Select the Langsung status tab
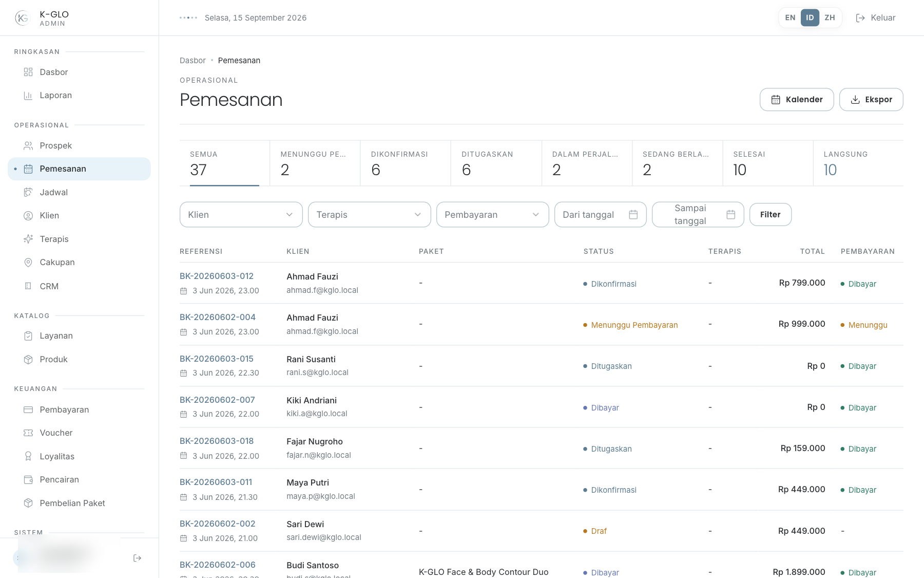924x578 pixels. coord(858,163)
